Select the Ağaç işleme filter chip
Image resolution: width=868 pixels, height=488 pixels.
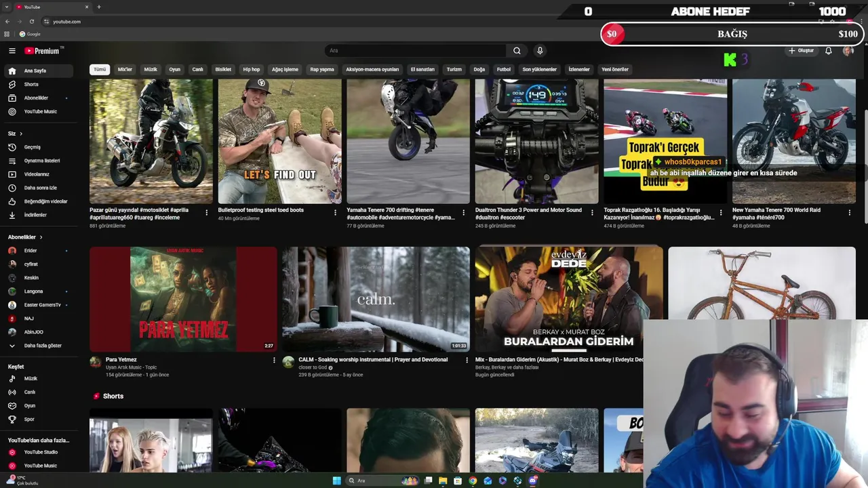tap(285, 69)
